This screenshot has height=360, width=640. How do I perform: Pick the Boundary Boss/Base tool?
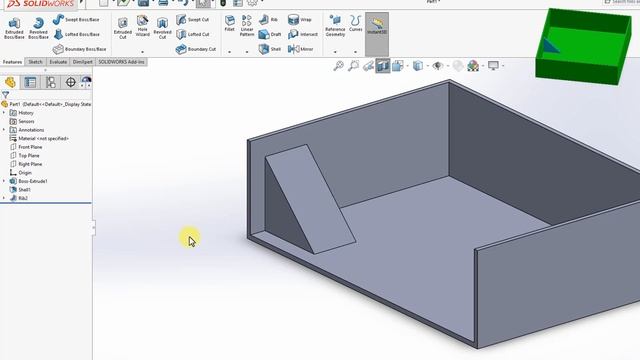point(80,49)
